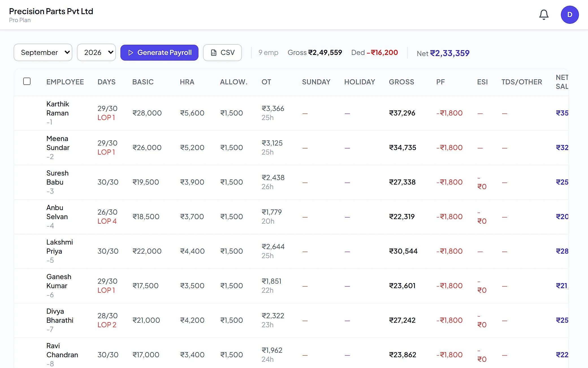The image size is (588, 368).
Task: Click gross amount ₹37,296
Action: [x=402, y=113]
